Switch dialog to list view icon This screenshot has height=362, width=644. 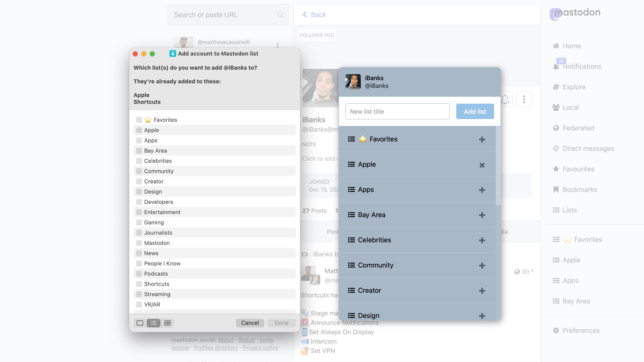(x=154, y=323)
